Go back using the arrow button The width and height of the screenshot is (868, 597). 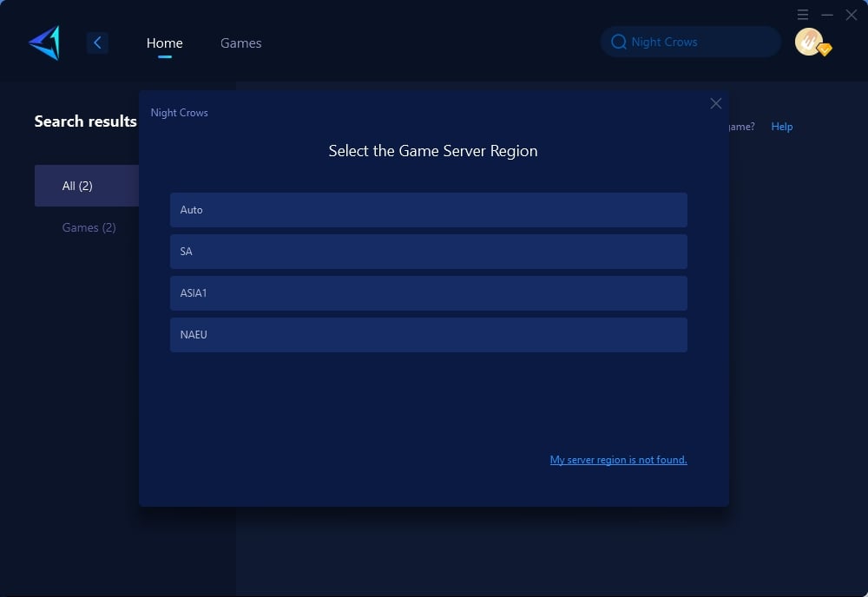pos(97,43)
